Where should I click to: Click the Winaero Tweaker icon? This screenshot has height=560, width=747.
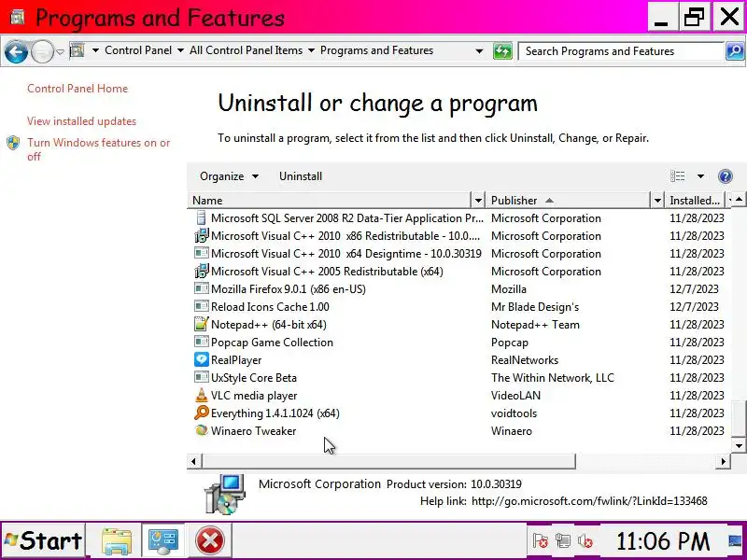pyautogui.click(x=202, y=430)
